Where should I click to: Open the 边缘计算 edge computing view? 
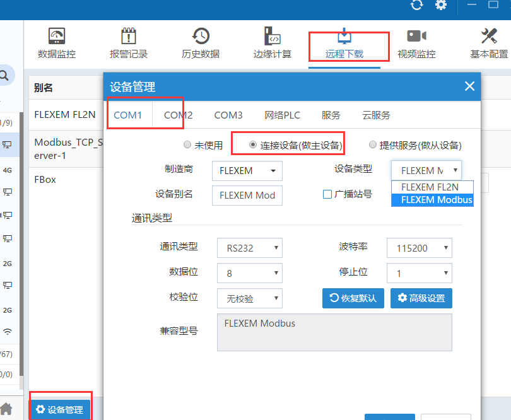pyautogui.click(x=273, y=44)
